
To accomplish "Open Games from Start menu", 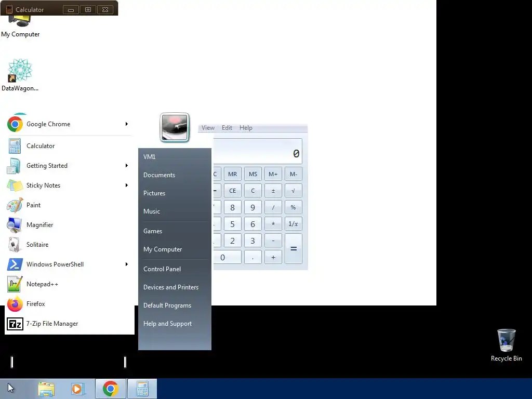I will click(175, 231).
